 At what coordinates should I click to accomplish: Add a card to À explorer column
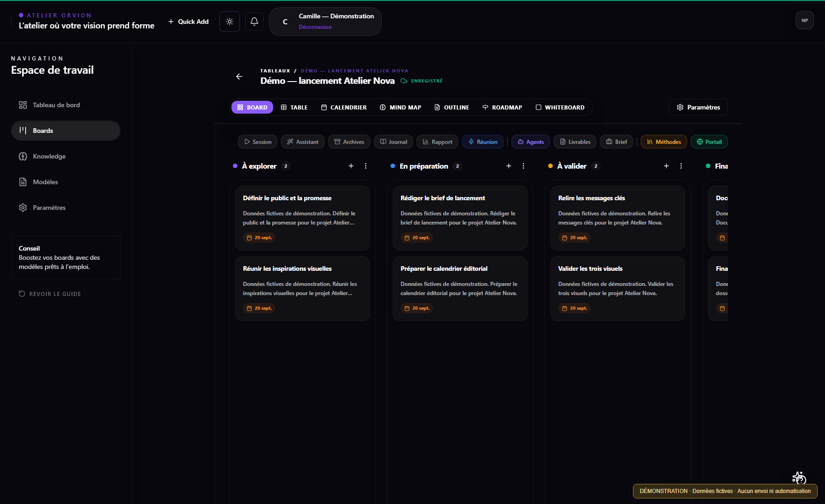click(351, 166)
